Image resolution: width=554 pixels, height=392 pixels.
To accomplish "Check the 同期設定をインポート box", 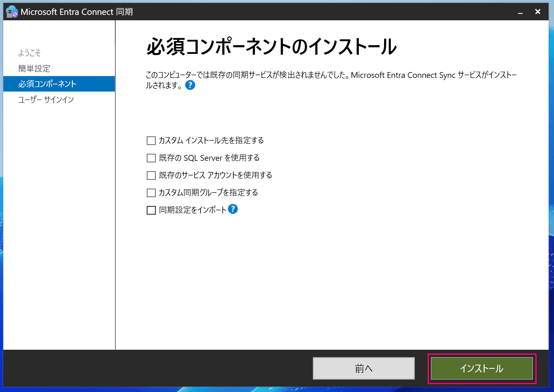I will click(151, 211).
